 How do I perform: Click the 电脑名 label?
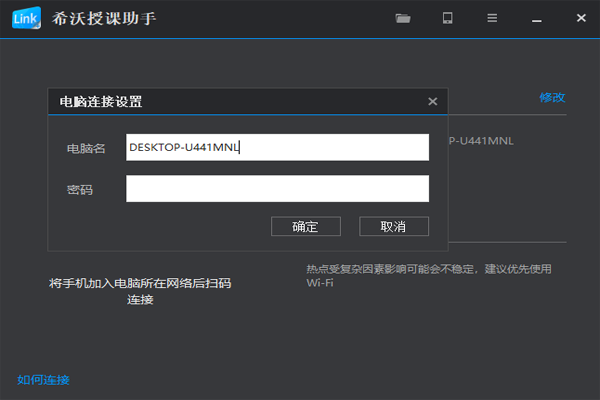click(86, 148)
